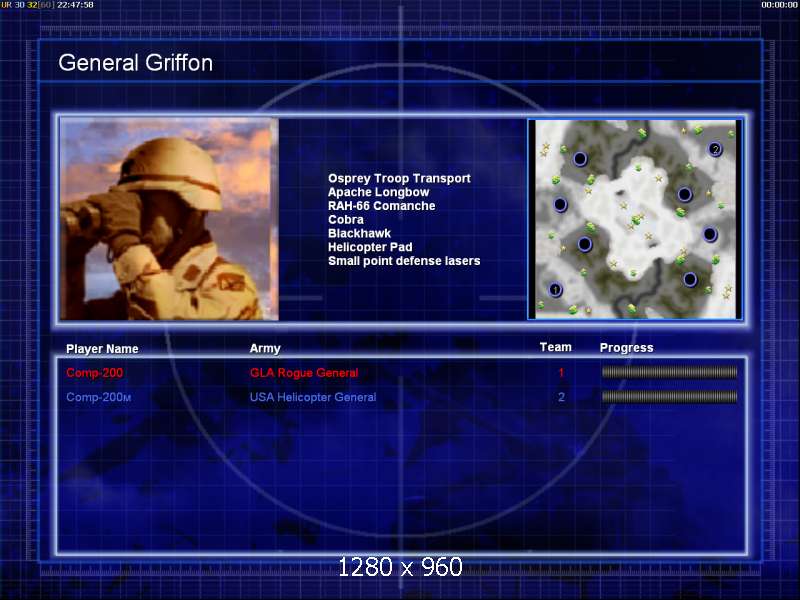Click the GLA Rogue General loading progress bar
The image size is (800, 600).
point(669,372)
